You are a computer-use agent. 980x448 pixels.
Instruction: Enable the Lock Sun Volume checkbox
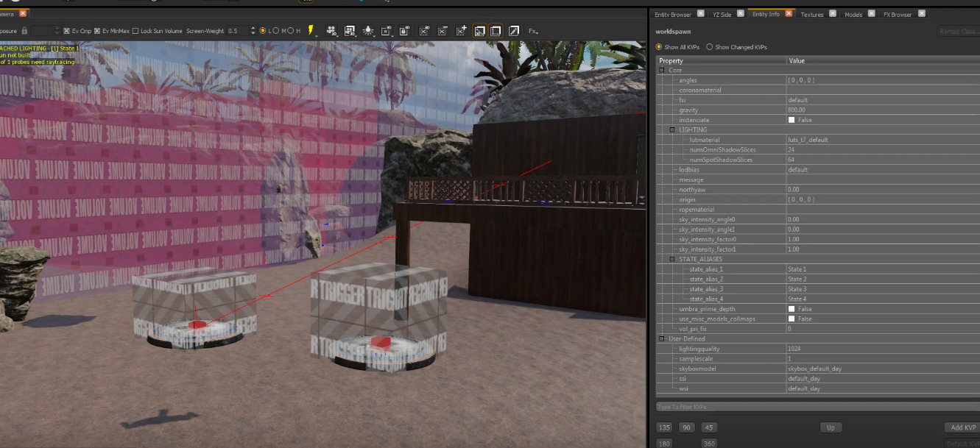pyautogui.click(x=135, y=31)
